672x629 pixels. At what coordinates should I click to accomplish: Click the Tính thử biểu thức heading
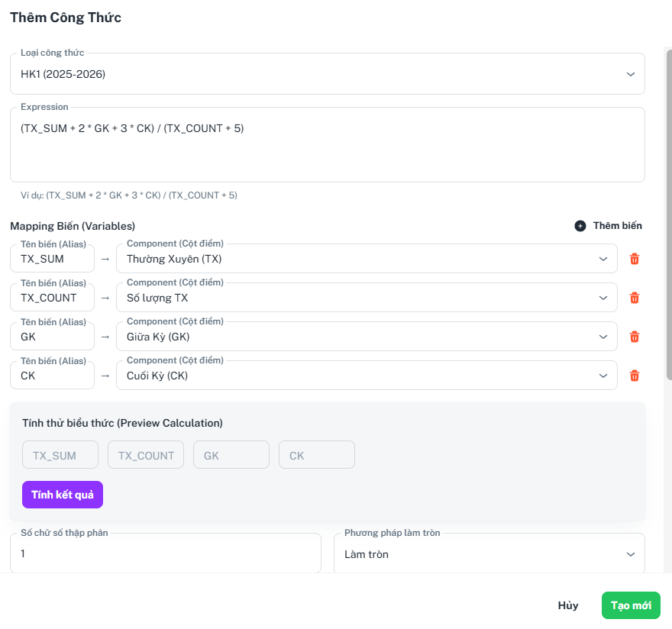click(x=122, y=423)
